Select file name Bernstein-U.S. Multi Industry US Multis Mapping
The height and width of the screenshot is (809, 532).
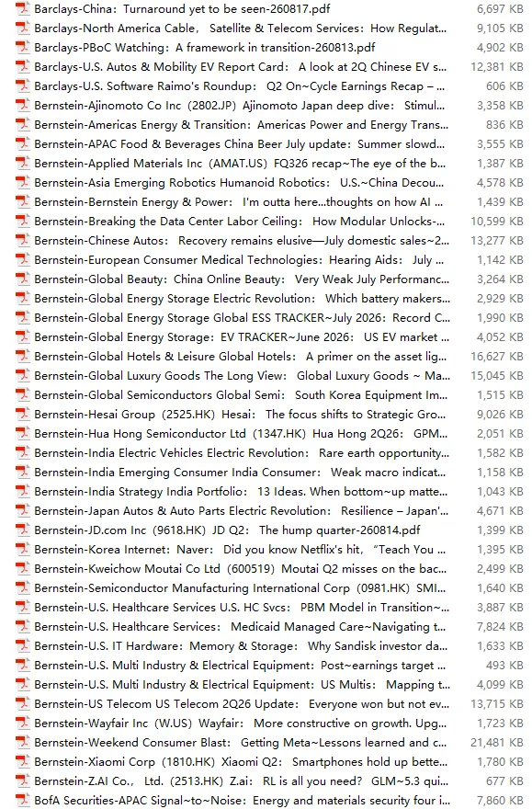242,685
